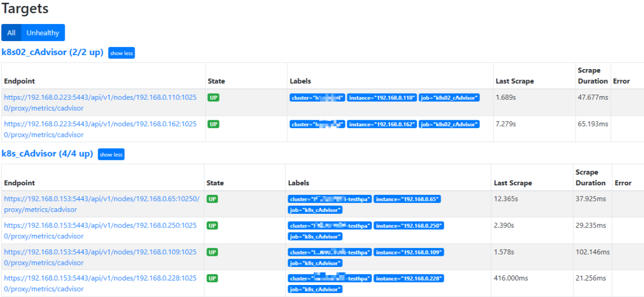This screenshot has width=644, height=297.
Task: Click the cluster testhpa label in 192.168.0.250 row
Action: (x=330, y=226)
